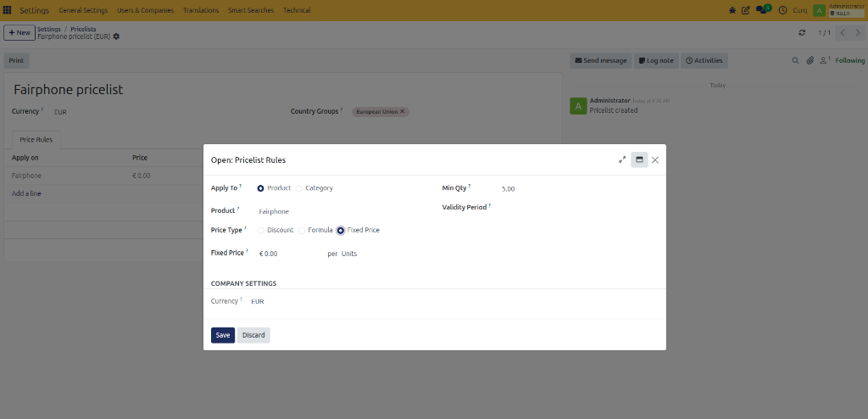
Task: Refresh the record with reload icon
Action: [802, 33]
